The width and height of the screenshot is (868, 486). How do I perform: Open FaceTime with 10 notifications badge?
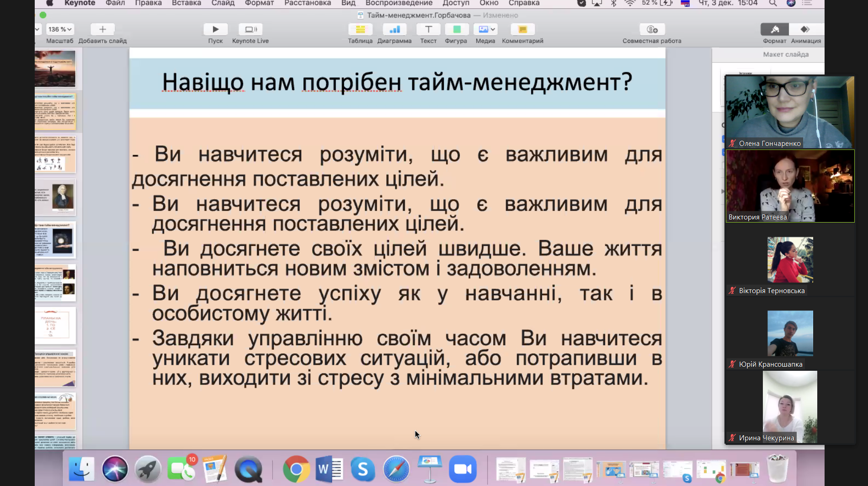coord(181,469)
